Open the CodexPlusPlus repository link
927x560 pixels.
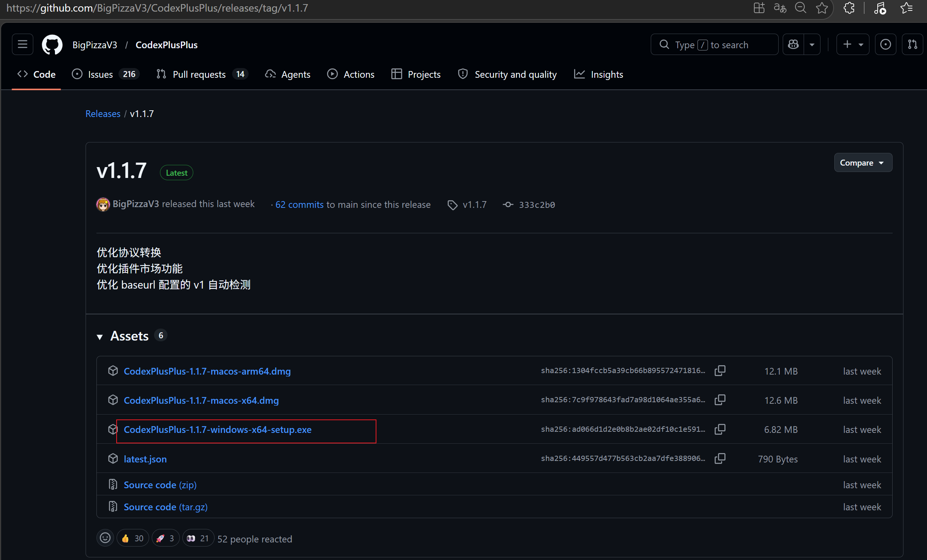[166, 45]
